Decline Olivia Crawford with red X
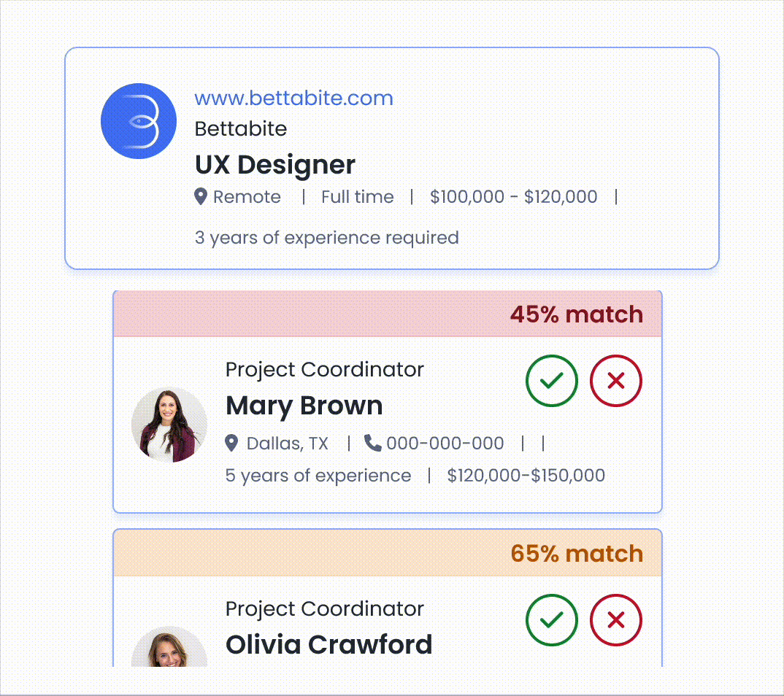The width and height of the screenshot is (784, 696). pyautogui.click(x=616, y=619)
